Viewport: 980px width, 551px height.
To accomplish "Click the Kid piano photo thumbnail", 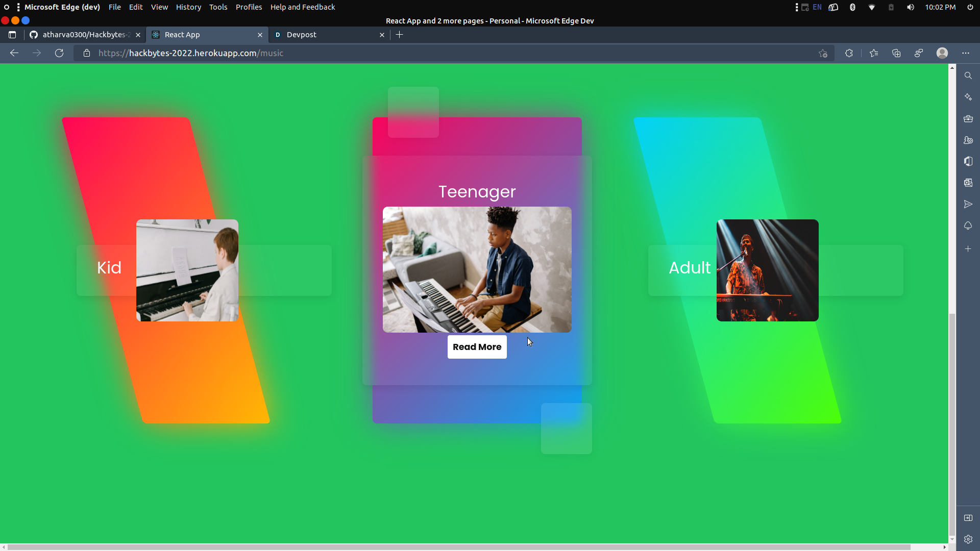I will coord(187,270).
